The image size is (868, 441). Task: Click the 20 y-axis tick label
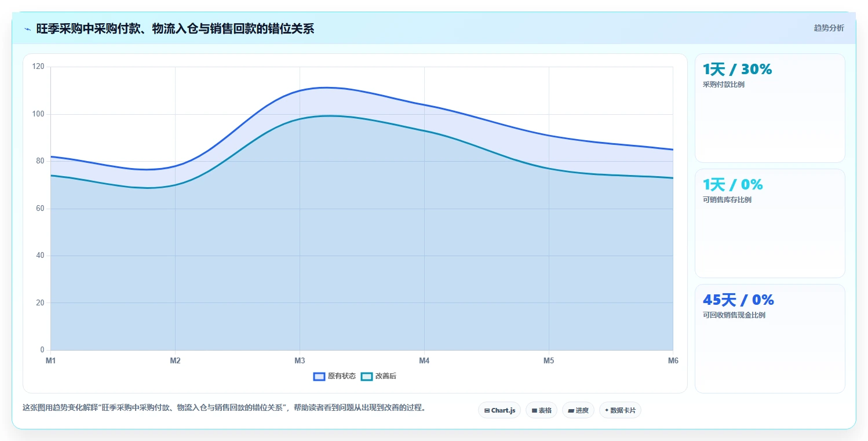40,303
